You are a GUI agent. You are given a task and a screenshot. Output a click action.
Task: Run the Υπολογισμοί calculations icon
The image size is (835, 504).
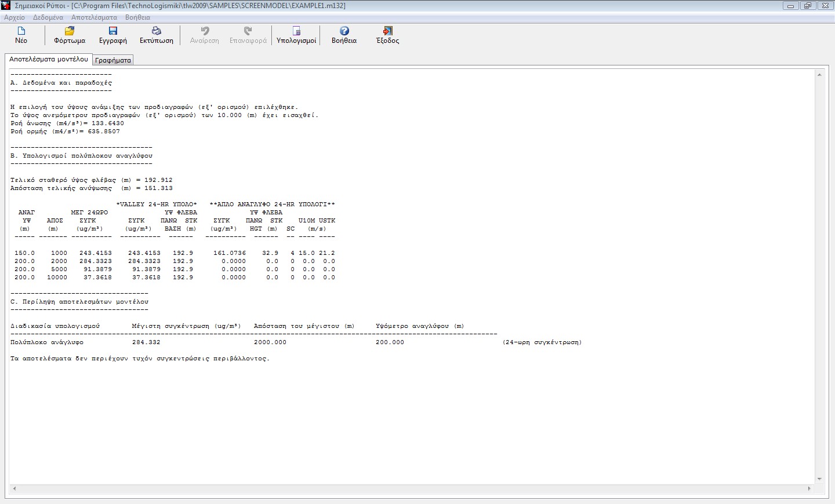[x=296, y=31]
